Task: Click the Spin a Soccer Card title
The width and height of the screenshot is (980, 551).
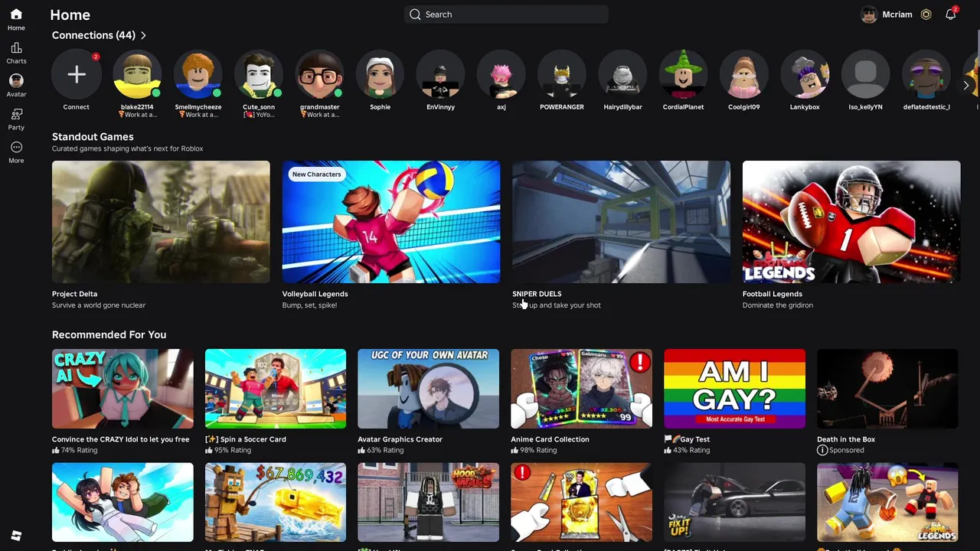Action: tap(246, 439)
